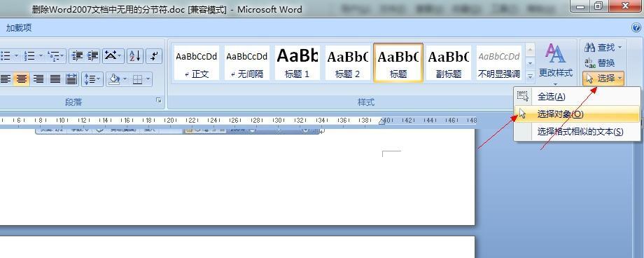The height and width of the screenshot is (258, 644).
Task: Click the shading paint bucket color
Action: click(114, 79)
